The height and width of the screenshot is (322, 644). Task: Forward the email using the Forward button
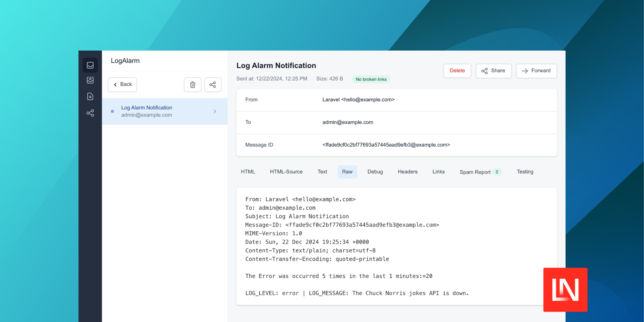point(536,71)
